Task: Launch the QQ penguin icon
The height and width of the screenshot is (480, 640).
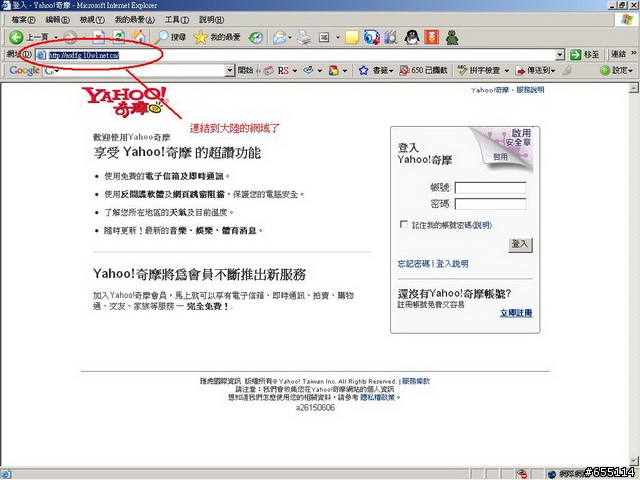Action: 411,37
